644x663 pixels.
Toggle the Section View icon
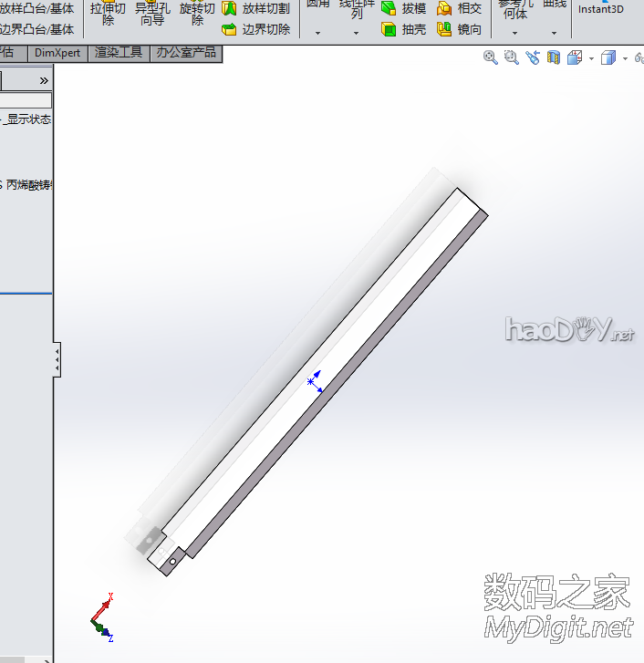554,57
